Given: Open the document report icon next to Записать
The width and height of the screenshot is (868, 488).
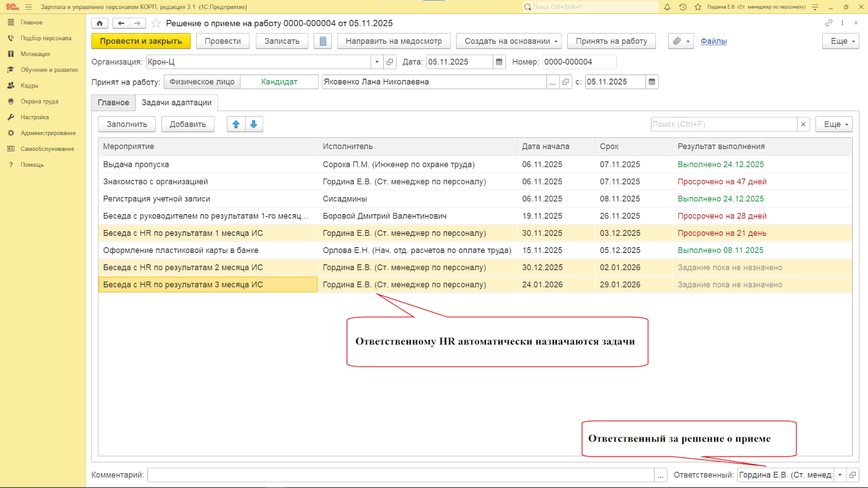Looking at the screenshot, I should (x=322, y=41).
